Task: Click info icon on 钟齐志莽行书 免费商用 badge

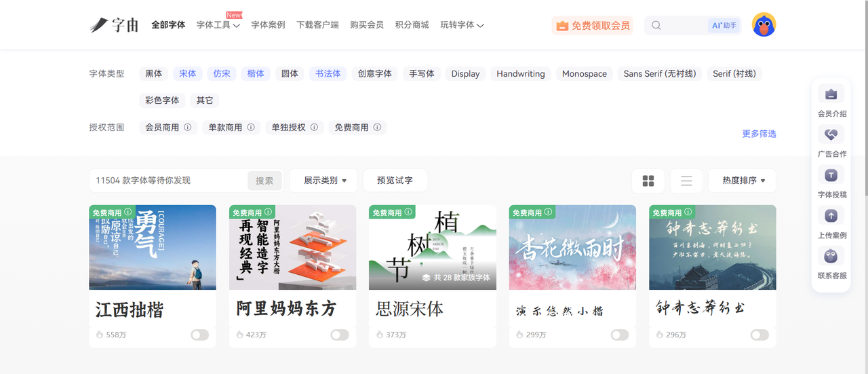Action: point(689,212)
